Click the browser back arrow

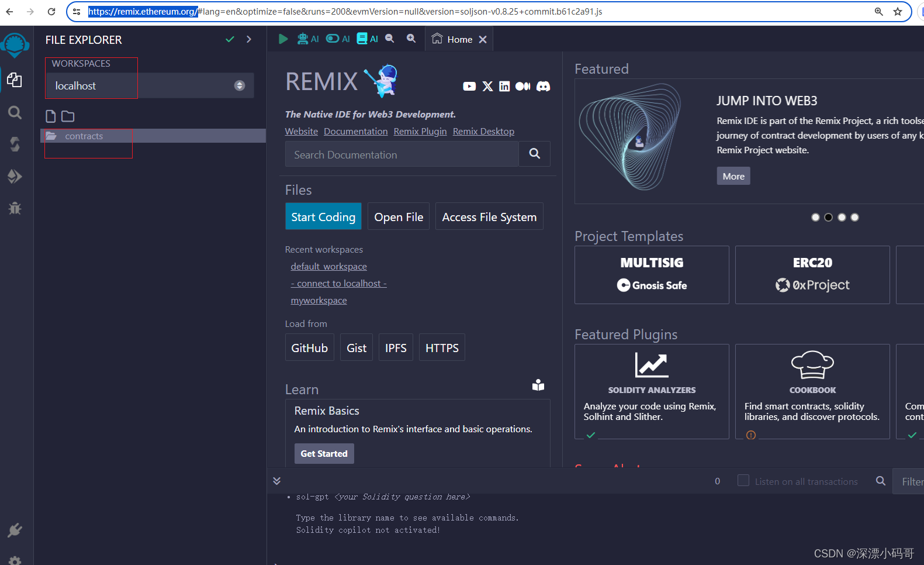coord(9,11)
